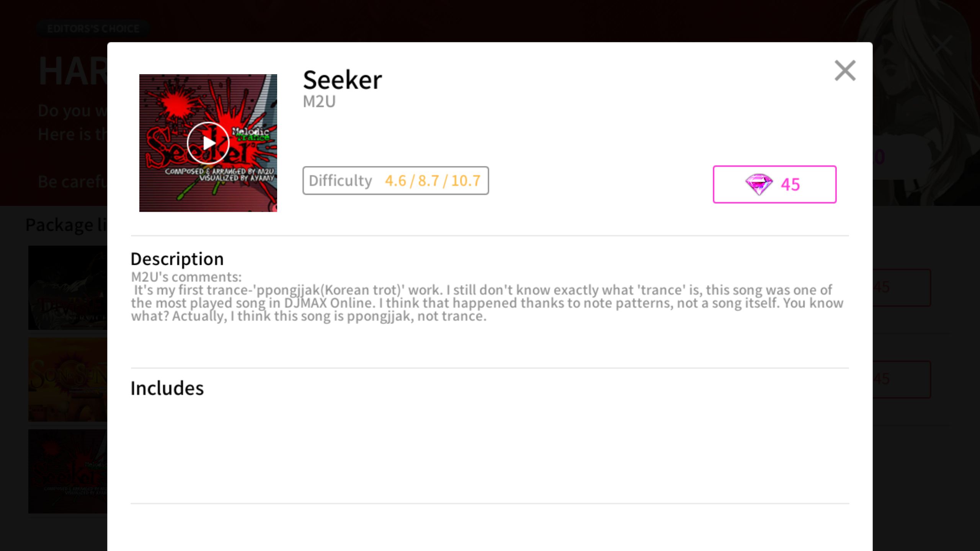The image size is (980, 551).
Task: Open the first dark package thumbnail
Action: 68,288
